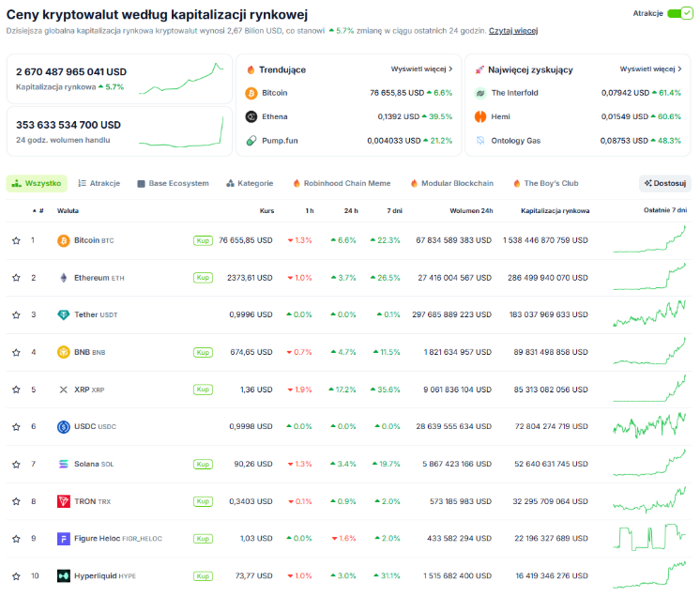This screenshot has height=597, width=700.
Task: Open Bitcoin's 7-day sparkline chart
Action: [649, 239]
